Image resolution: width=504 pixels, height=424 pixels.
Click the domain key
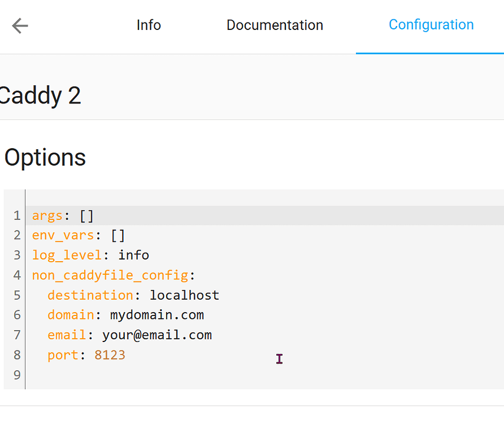point(71,315)
